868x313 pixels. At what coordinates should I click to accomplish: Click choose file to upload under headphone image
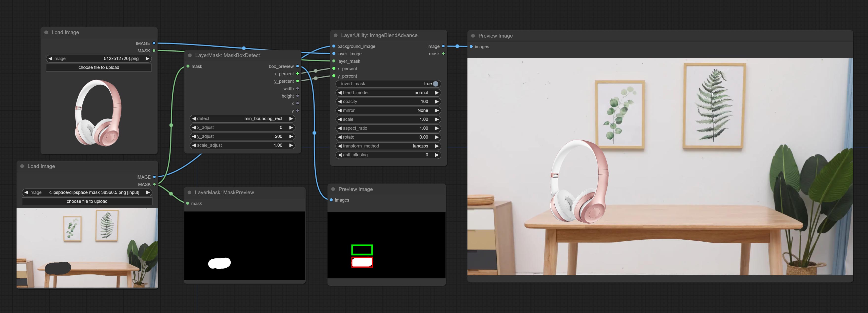click(x=99, y=67)
